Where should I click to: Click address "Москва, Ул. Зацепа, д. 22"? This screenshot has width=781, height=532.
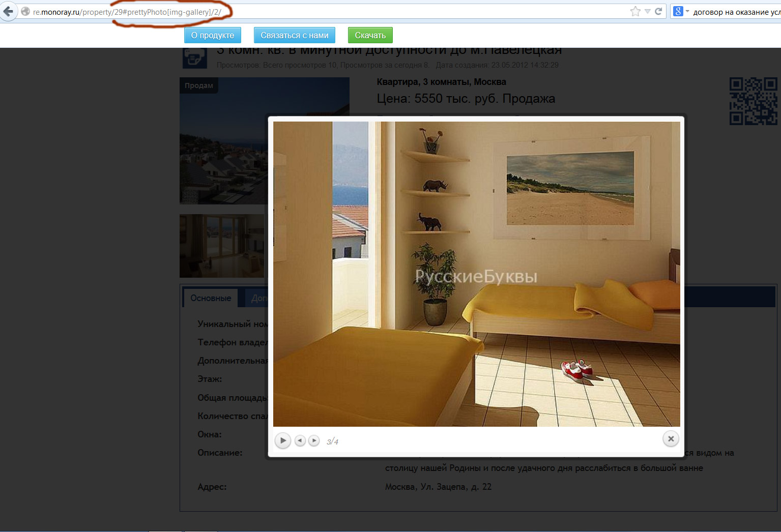pyautogui.click(x=438, y=487)
